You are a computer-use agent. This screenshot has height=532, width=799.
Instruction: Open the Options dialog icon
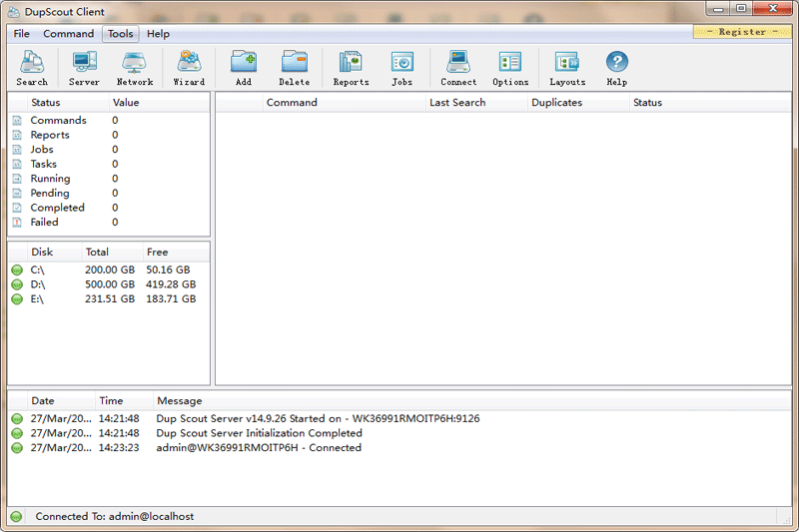(x=510, y=68)
